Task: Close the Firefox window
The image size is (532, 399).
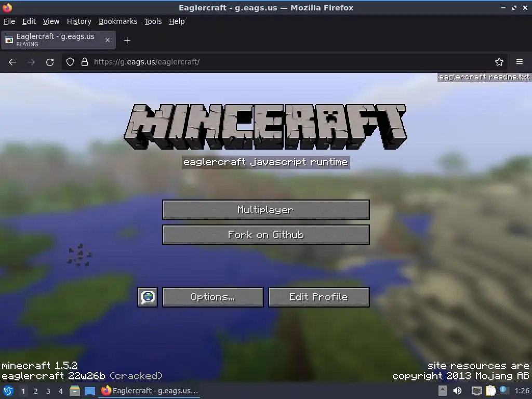Action: [525, 7]
